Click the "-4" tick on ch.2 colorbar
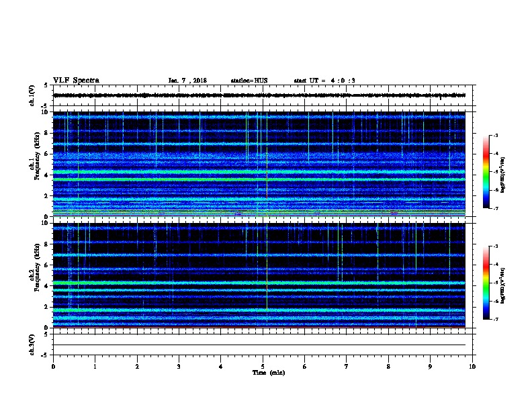Image resolution: width=532 pixels, height=411 pixels. pos(496,265)
